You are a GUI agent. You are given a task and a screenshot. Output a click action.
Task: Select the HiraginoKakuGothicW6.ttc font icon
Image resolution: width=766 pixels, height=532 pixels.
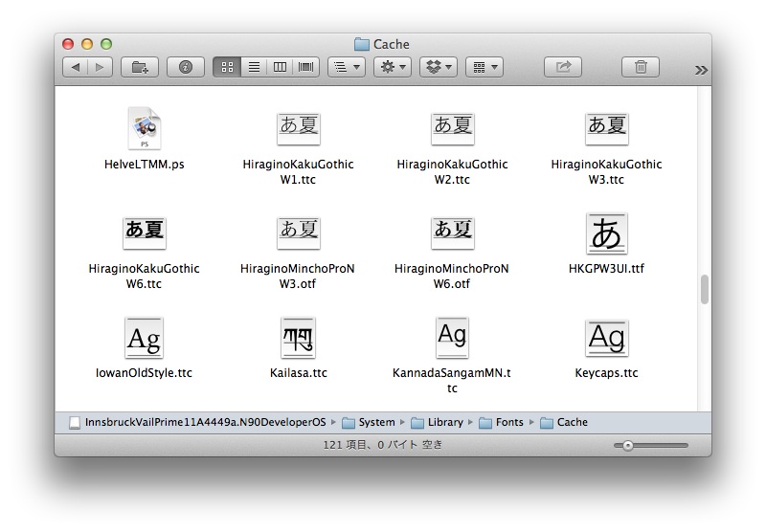click(145, 233)
